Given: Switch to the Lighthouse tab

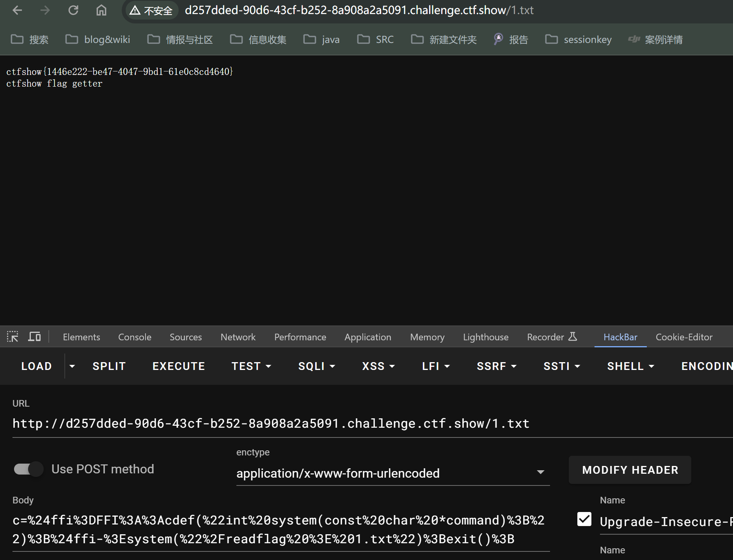Looking at the screenshot, I should [x=486, y=337].
